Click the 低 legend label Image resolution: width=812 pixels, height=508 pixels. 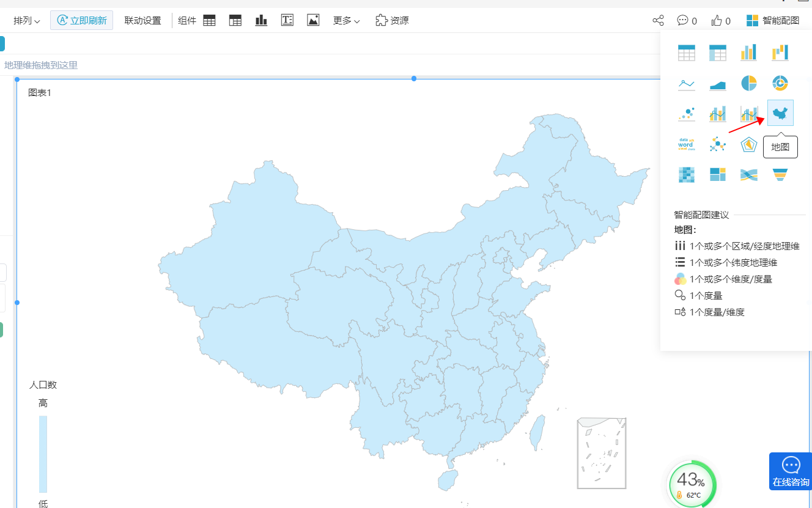point(43,503)
